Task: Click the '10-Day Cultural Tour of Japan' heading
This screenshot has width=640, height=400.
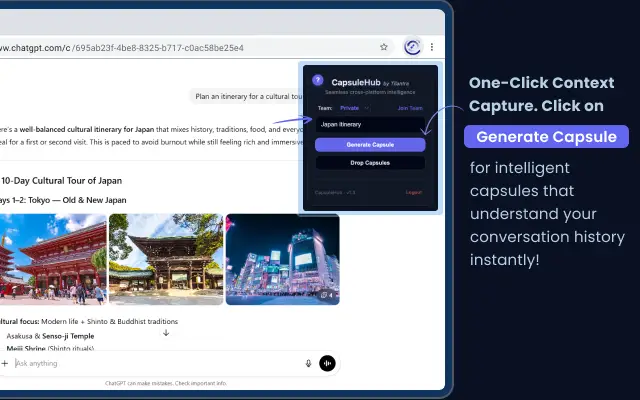Action: coord(61,181)
